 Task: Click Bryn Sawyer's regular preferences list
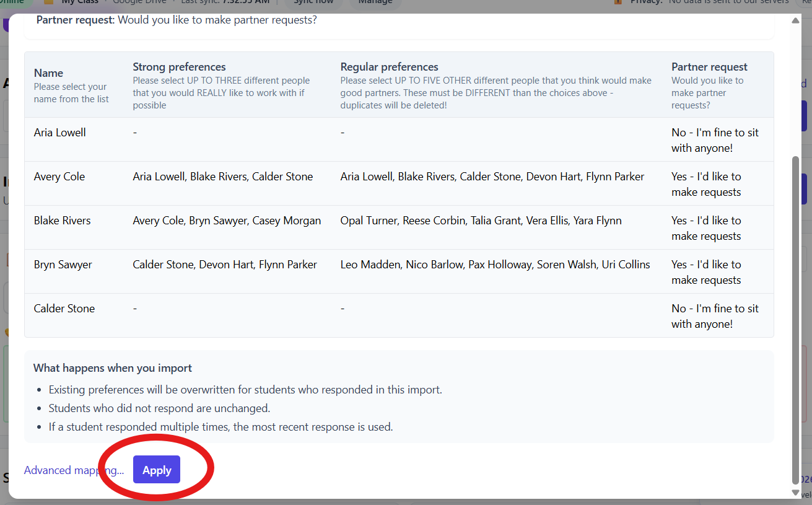click(495, 265)
